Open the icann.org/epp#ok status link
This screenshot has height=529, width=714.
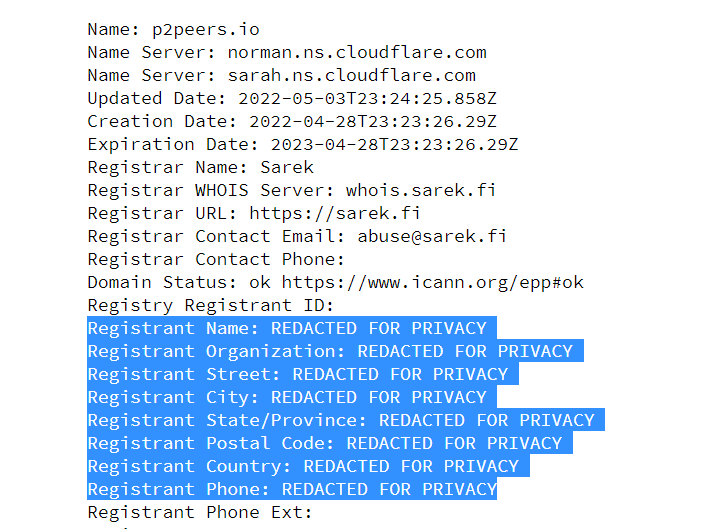tap(432, 282)
